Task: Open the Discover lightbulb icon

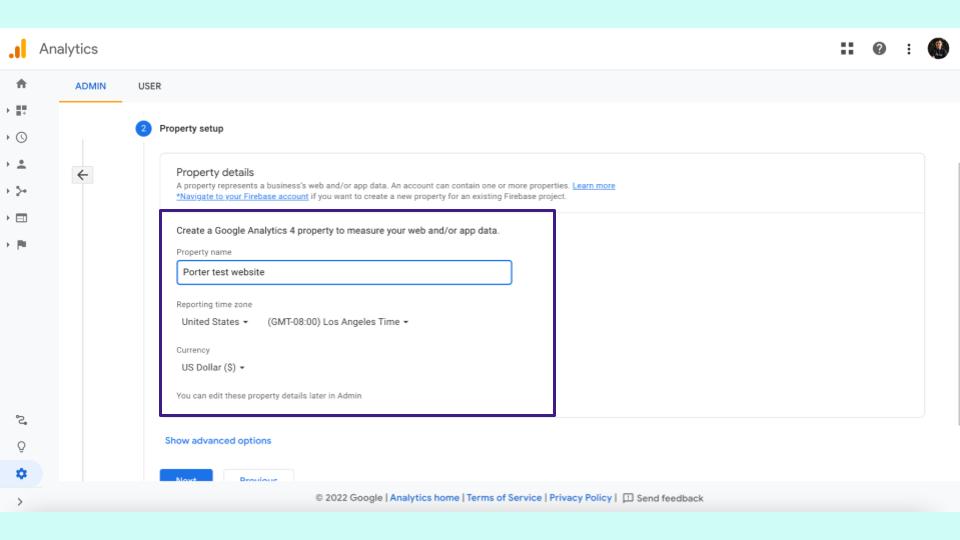Action: tap(21, 447)
